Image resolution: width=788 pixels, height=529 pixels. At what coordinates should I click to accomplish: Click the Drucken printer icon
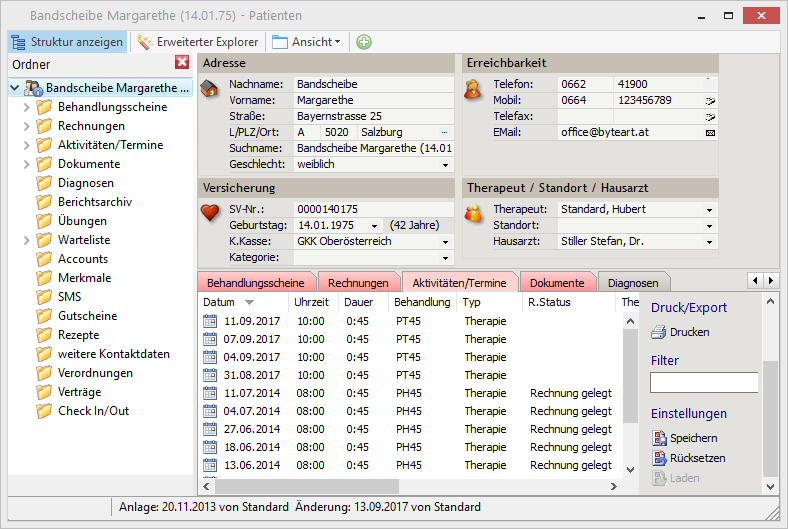(x=659, y=332)
